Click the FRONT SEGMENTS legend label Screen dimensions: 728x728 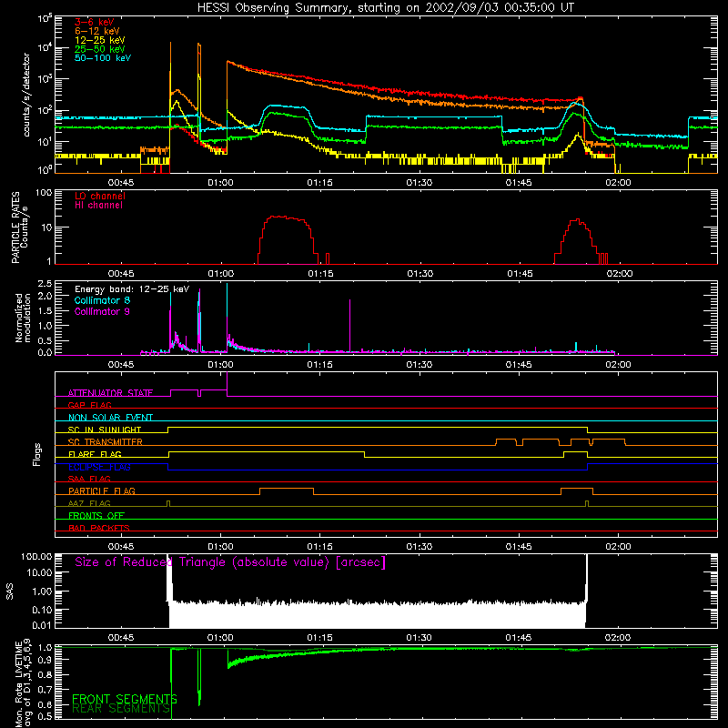click(125, 699)
